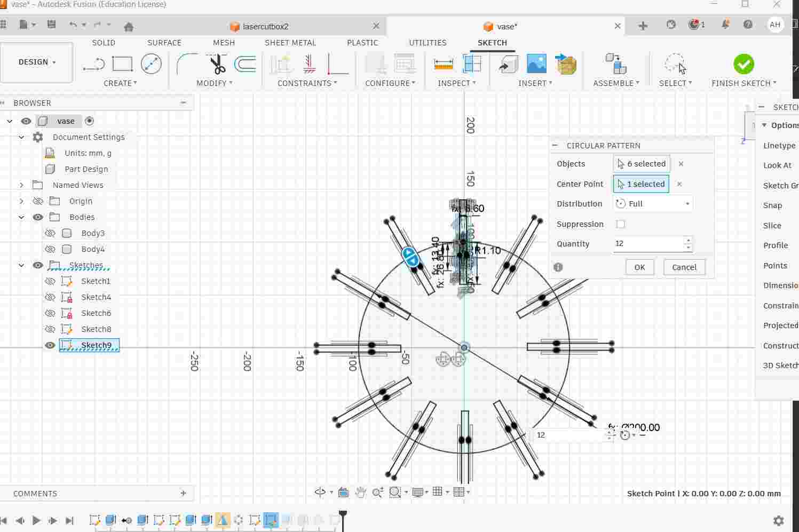Add a comment with the plus button
Screen dimensions: 799x532
click(x=183, y=493)
